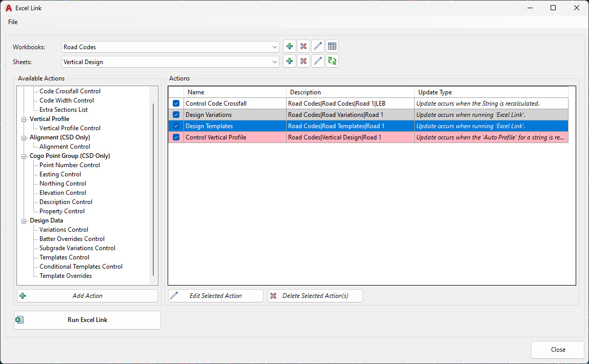Click the add sheet green plus icon
Image resolution: width=589 pixels, height=364 pixels.
coord(289,61)
